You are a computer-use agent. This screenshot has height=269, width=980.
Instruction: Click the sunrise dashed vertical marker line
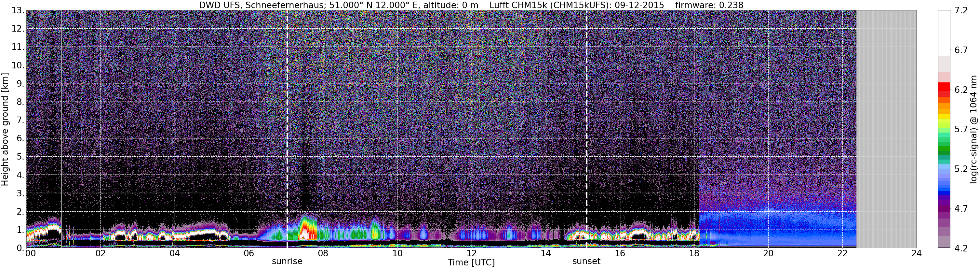[x=287, y=129]
